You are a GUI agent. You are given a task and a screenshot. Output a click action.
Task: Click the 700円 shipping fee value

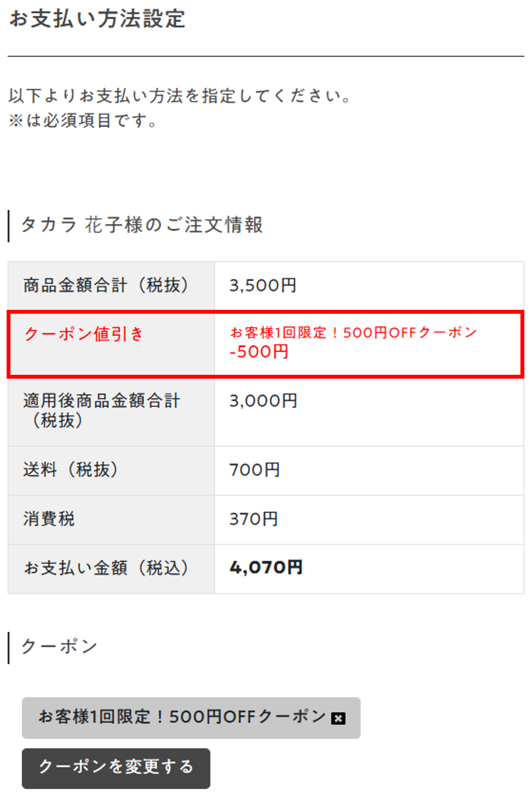click(x=255, y=470)
